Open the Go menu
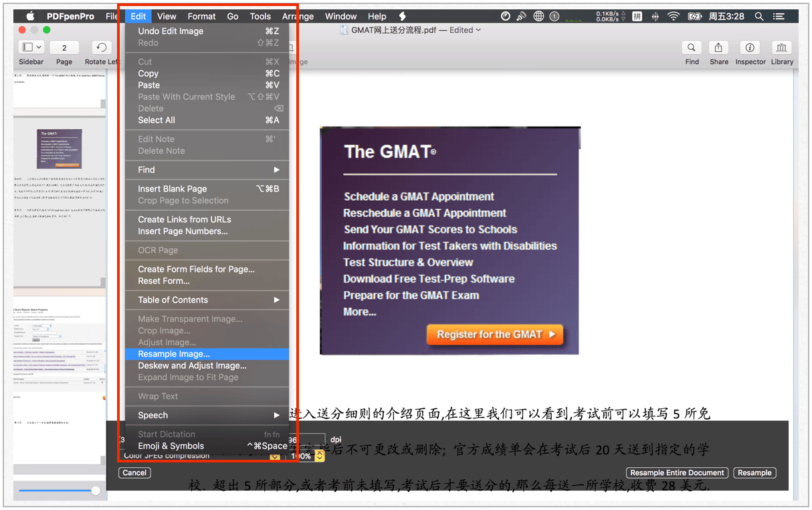This screenshot has height=510, width=812. 233,16
